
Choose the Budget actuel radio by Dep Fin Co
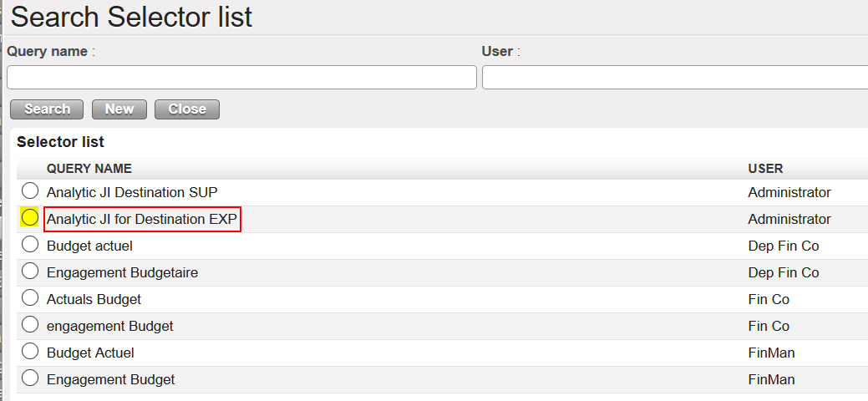(30, 245)
